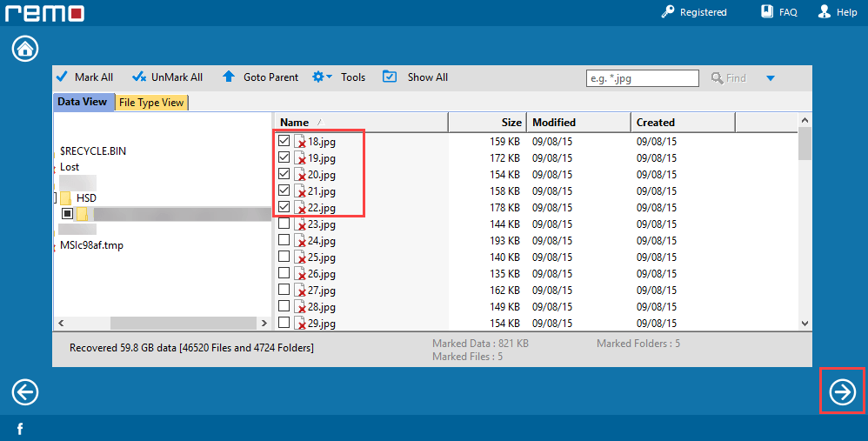Sort by the Created column header
Image resolution: width=868 pixels, height=441 pixels.
click(x=683, y=123)
